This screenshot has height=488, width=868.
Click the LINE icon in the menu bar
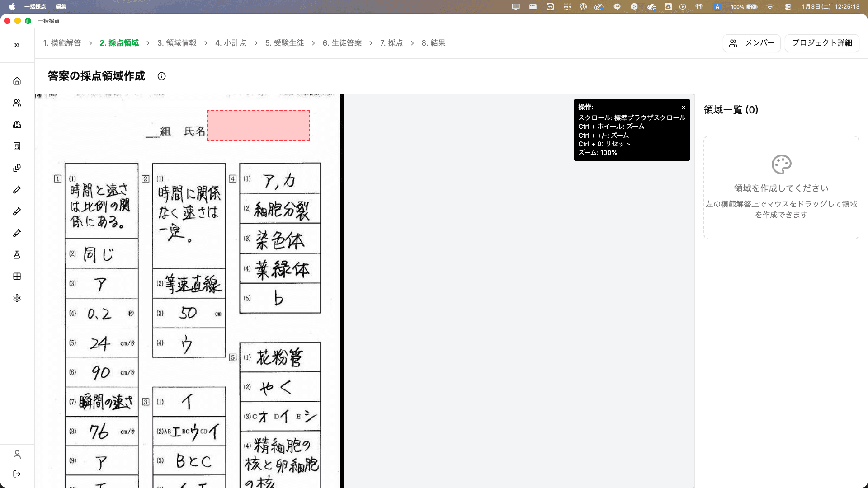coord(617,7)
